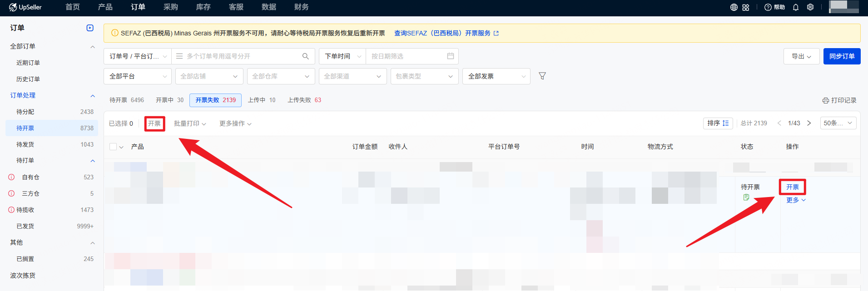868x291 pixels.
Task: Click the search magnifier icon
Action: pos(306,56)
